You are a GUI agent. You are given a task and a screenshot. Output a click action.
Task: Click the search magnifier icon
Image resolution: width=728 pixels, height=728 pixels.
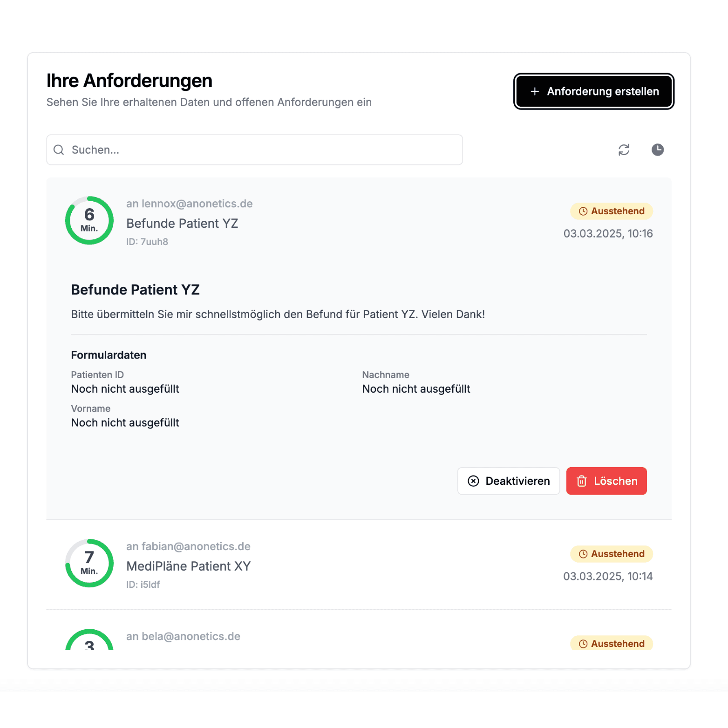59,150
